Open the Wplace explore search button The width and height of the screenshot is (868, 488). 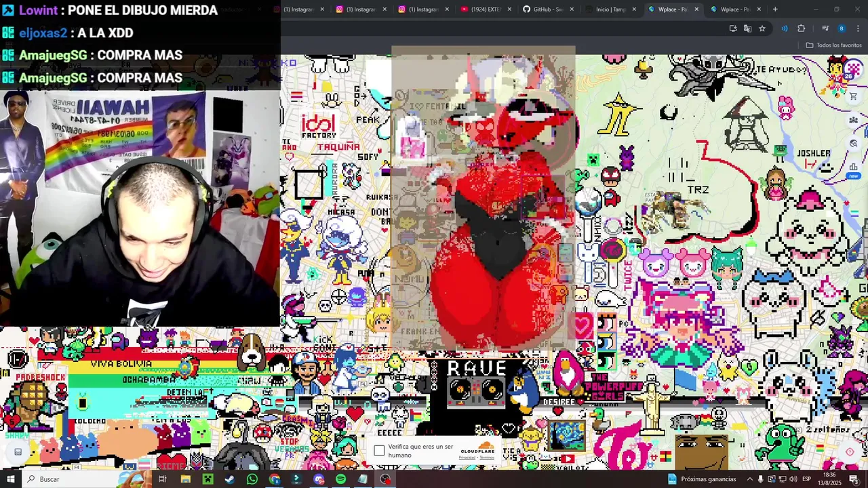click(x=853, y=144)
